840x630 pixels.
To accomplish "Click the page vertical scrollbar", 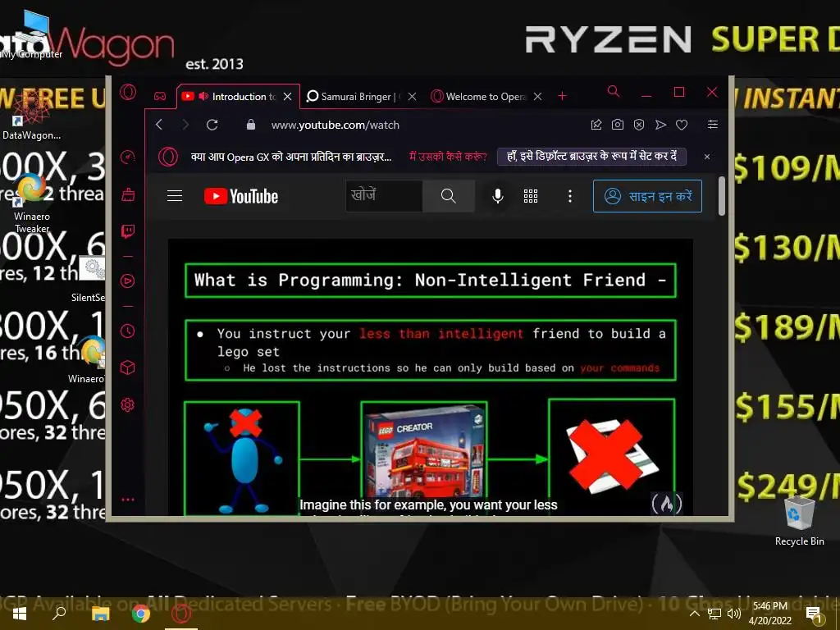I will [x=722, y=196].
